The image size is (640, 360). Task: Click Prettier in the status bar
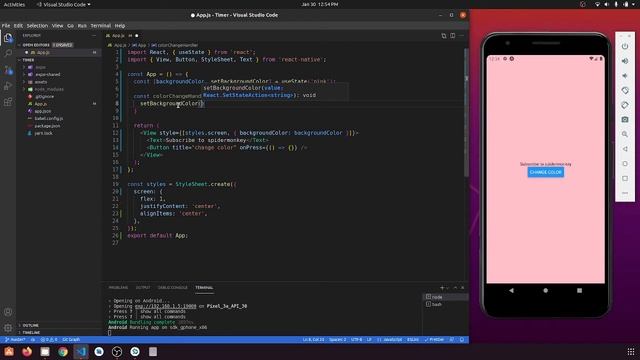(434, 340)
